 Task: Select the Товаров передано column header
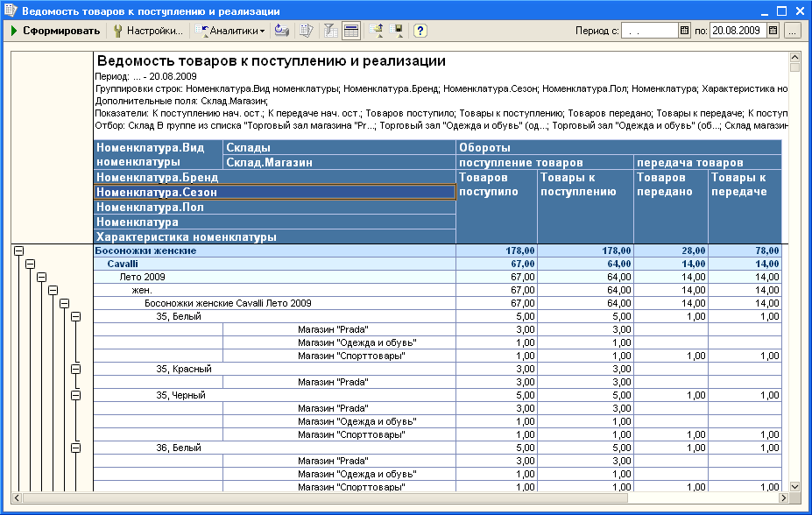671,207
